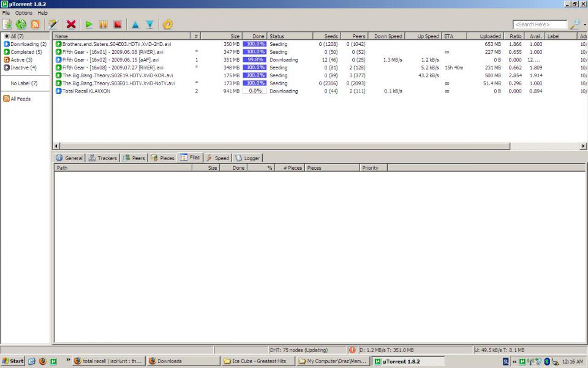Click the 15h 40m ETA value
The height and width of the screenshot is (368, 588).
454,67
